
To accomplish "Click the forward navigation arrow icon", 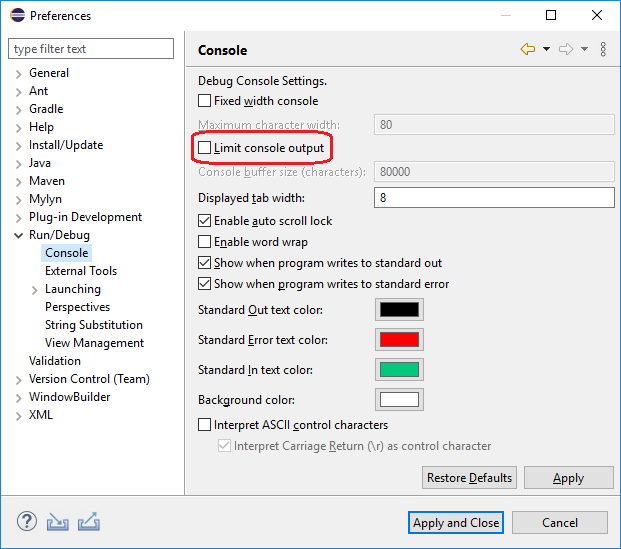I will coord(566,49).
